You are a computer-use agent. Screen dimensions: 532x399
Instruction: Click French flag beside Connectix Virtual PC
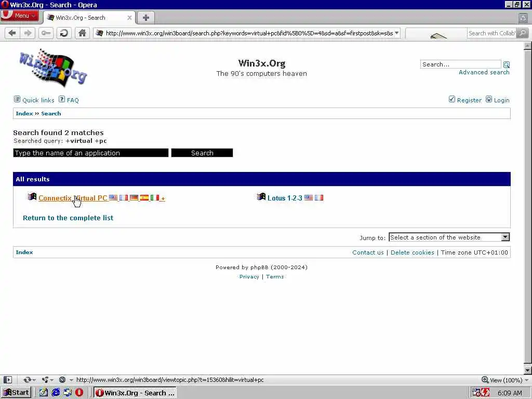[124, 197]
